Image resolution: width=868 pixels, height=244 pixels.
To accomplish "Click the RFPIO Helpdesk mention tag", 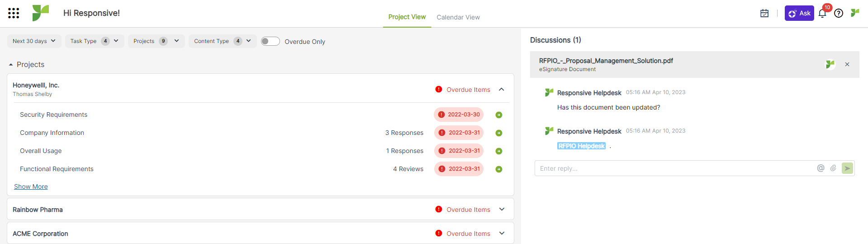I will pos(581,146).
